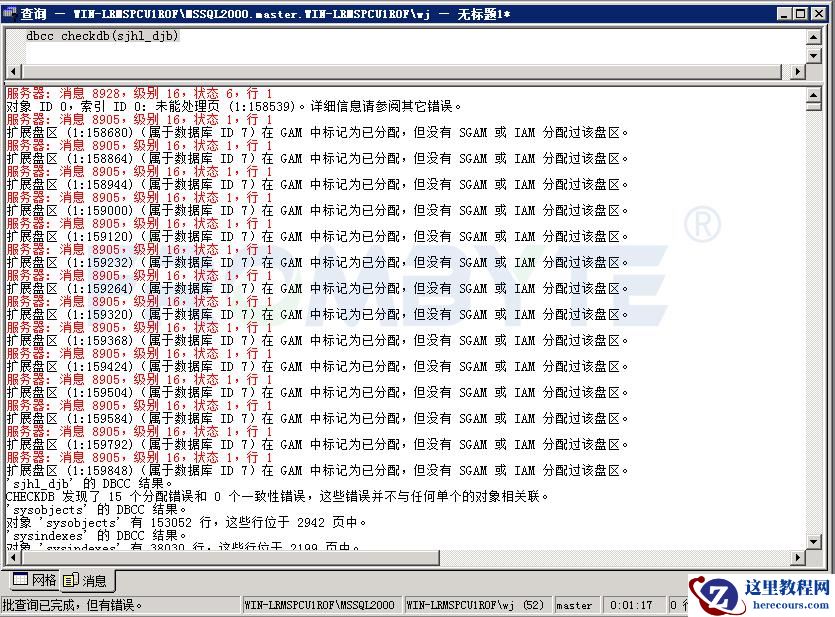Select the extent line for (1:159368)
This screenshot has height=617, width=835.
(317, 341)
